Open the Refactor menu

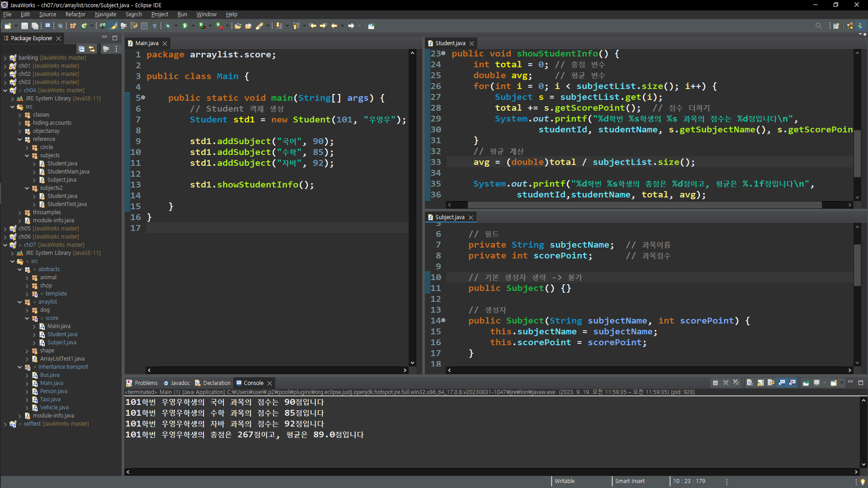point(75,14)
